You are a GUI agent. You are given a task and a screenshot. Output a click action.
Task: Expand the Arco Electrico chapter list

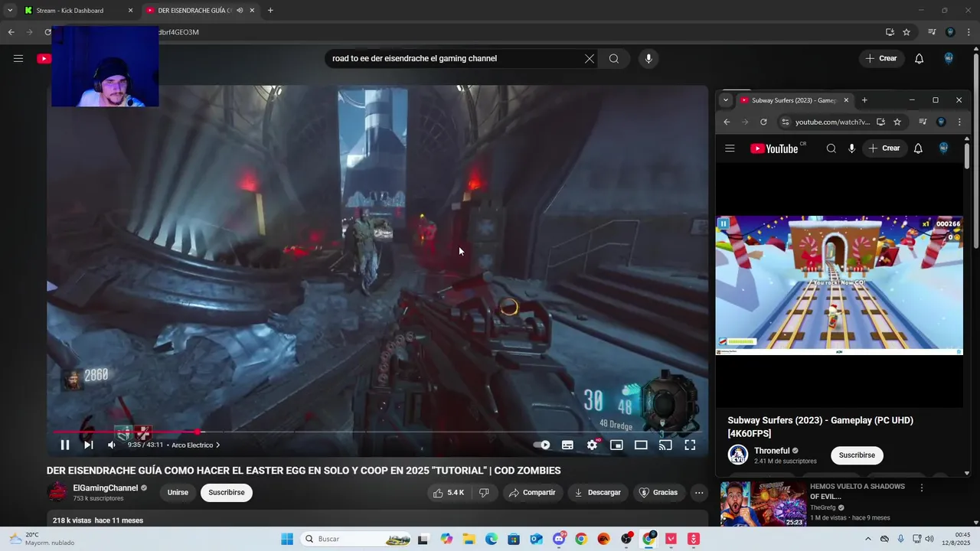coord(195,445)
